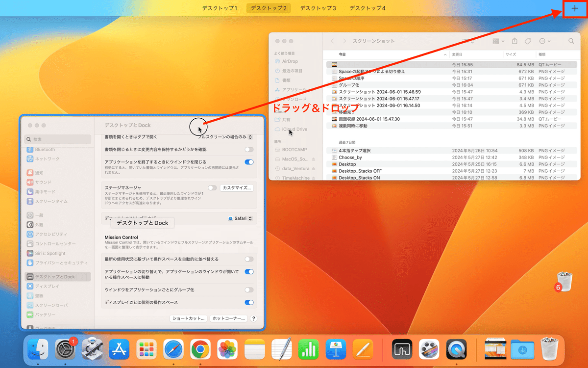Click the Share icon in Finder toolbar
The height and width of the screenshot is (368, 588).
(515, 41)
